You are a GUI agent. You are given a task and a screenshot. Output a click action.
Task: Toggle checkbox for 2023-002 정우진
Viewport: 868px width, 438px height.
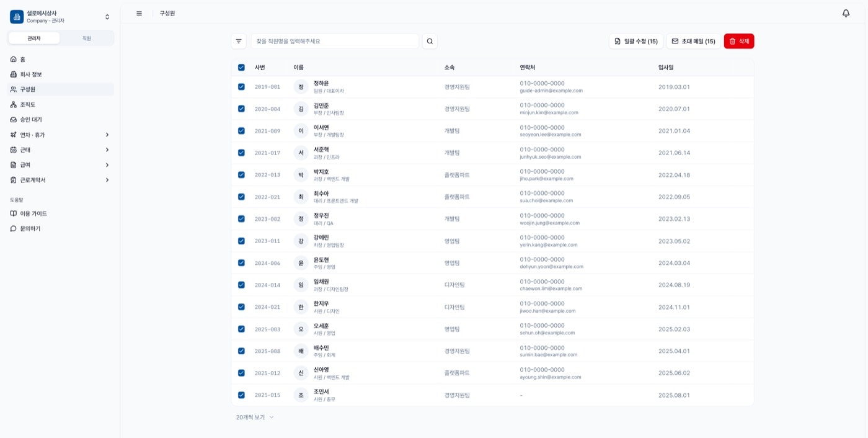241,219
